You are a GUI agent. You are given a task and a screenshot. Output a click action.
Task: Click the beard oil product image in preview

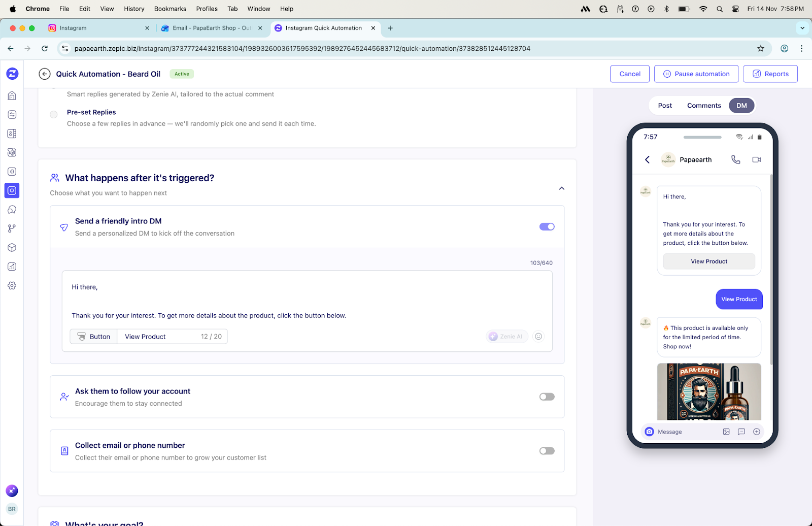coord(709,391)
